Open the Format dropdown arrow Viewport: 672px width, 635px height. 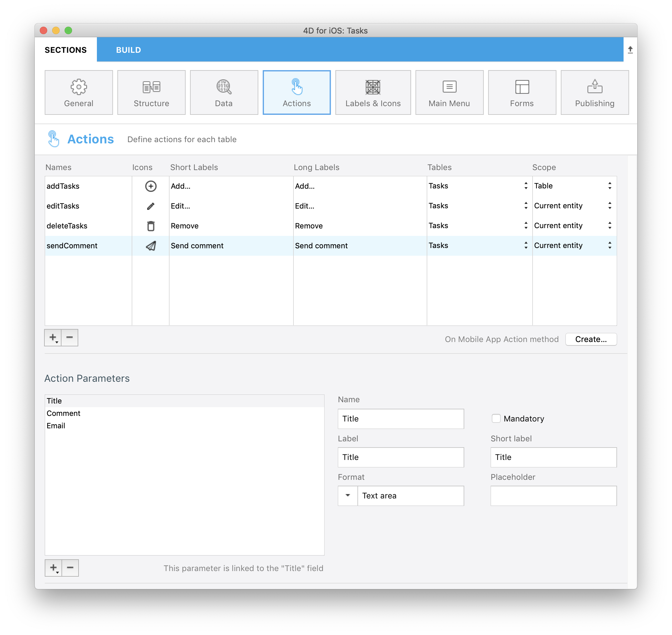pos(348,496)
